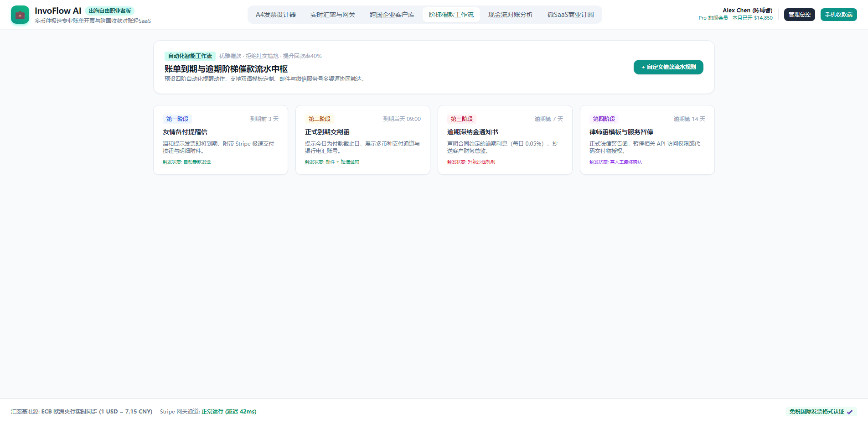Click the 出海自由职业者版 badge

(x=110, y=10)
